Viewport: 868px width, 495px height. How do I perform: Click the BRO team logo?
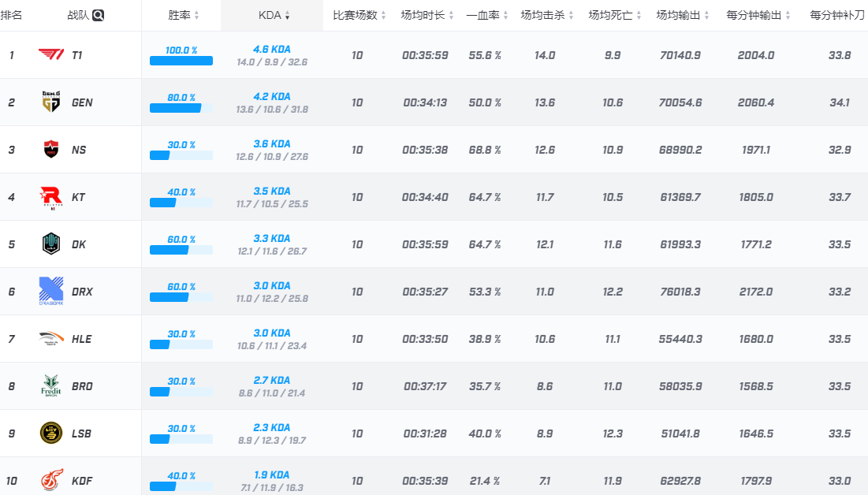point(51,386)
